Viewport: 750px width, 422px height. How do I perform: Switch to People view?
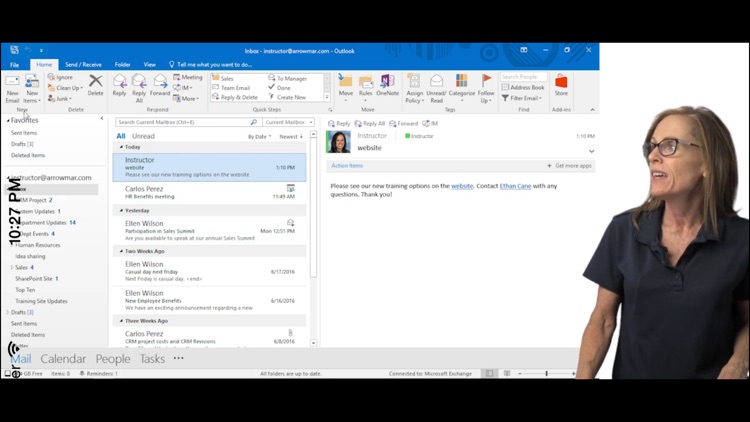tap(113, 359)
